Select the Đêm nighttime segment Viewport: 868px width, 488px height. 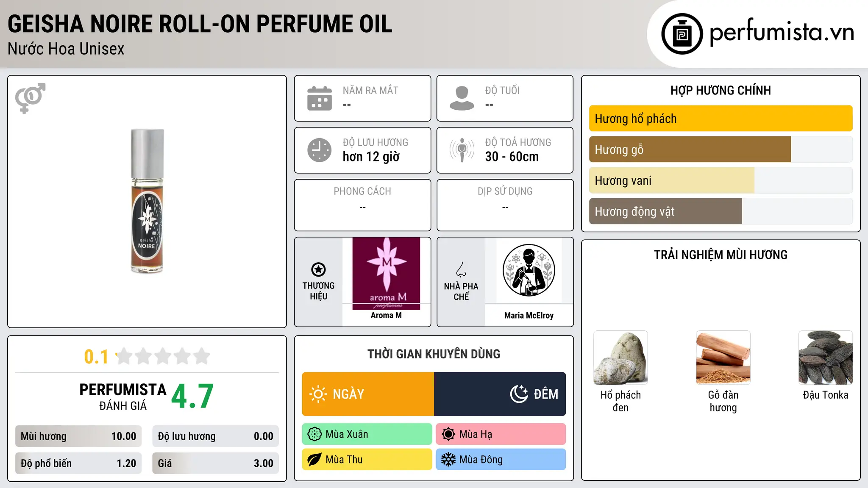click(500, 394)
